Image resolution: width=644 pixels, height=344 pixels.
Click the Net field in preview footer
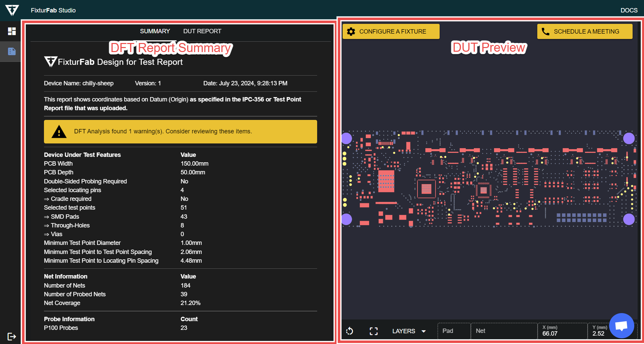pyautogui.click(x=504, y=331)
